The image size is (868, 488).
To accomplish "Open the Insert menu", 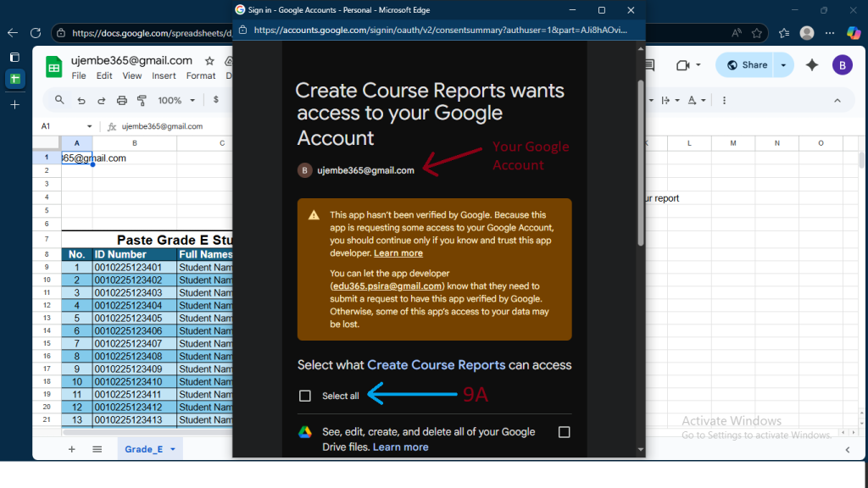I will 164,75.
